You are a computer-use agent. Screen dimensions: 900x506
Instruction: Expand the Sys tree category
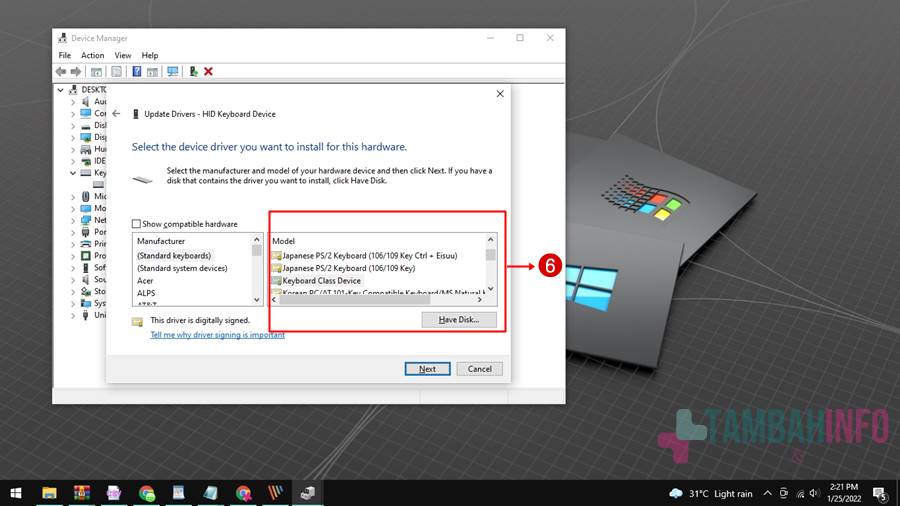[73, 303]
